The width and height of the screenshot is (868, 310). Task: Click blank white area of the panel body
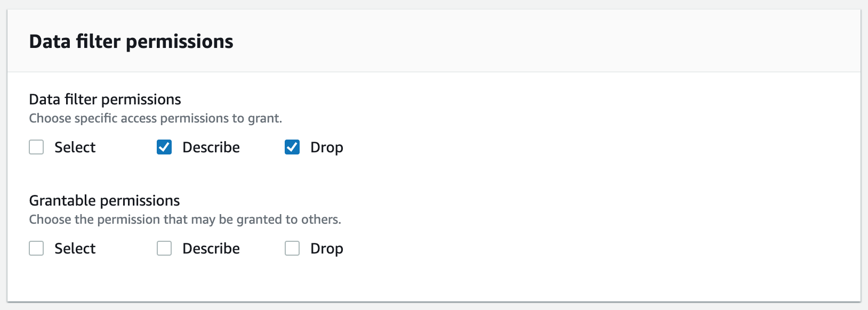click(x=586, y=186)
